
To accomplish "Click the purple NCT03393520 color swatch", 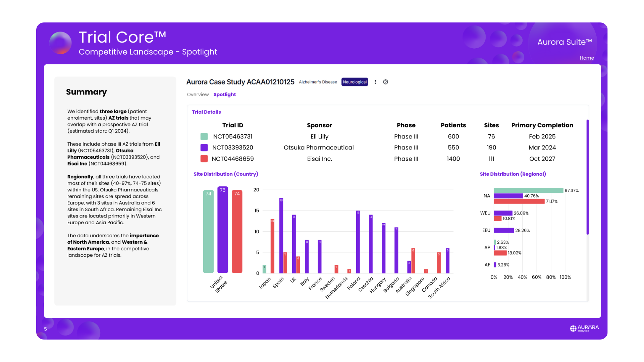I will pos(204,147).
